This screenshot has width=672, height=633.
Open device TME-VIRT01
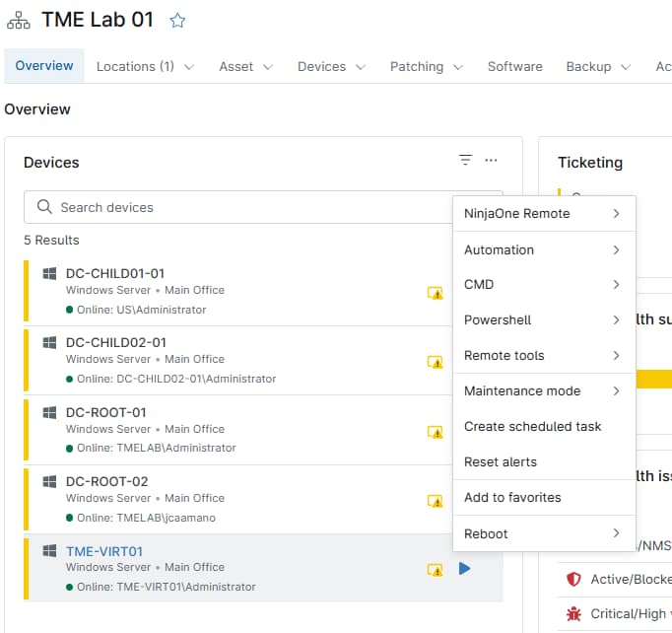104,551
